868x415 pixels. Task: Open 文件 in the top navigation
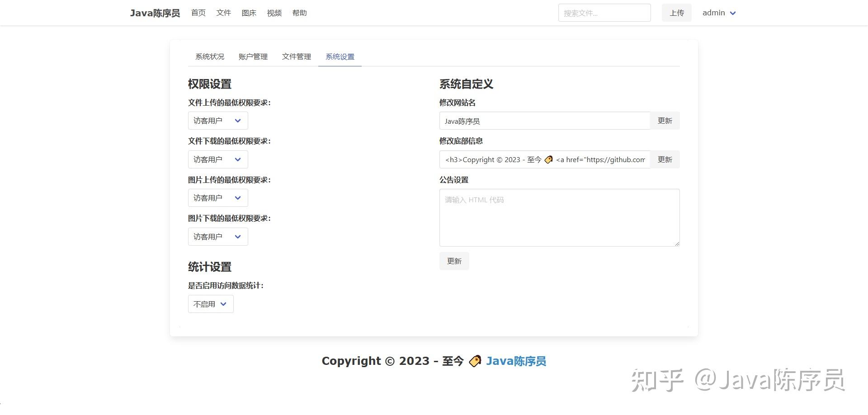[224, 13]
